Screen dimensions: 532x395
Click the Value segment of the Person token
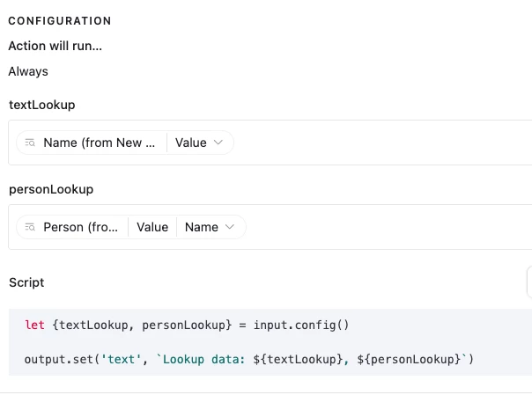click(x=152, y=227)
